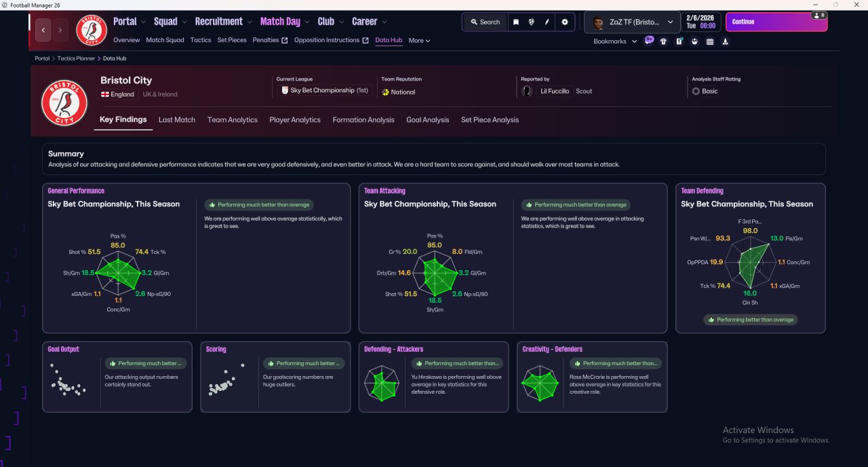The height and width of the screenshot is (467, 868).
Task: Click the online users badge showing 8
Action: (x=818, y=15)
